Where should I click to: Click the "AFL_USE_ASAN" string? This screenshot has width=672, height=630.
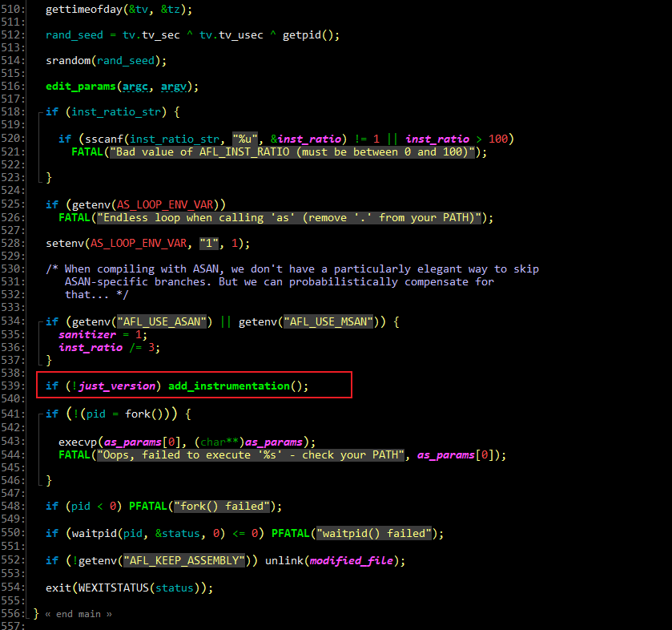pyautogui.click(x=162, y=321)
